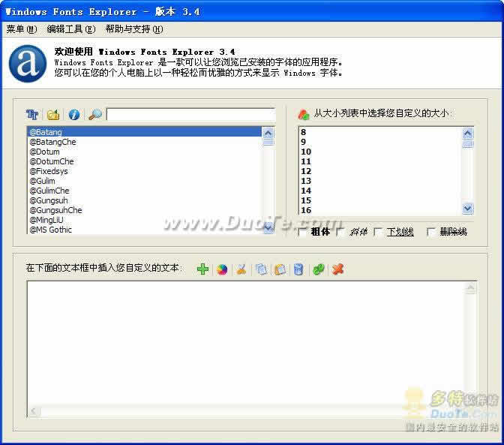Choose font size 16

click(x=381, y=210)
